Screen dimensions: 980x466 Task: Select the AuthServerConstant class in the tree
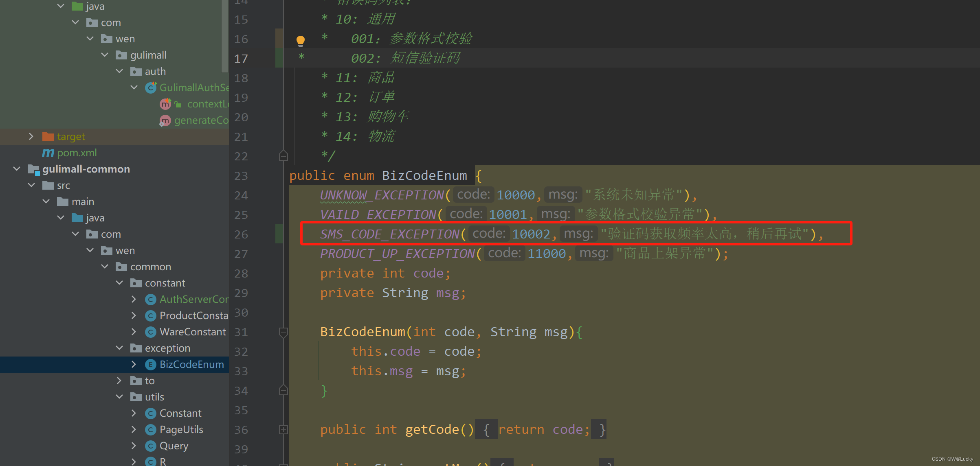[x=193, y=300]
